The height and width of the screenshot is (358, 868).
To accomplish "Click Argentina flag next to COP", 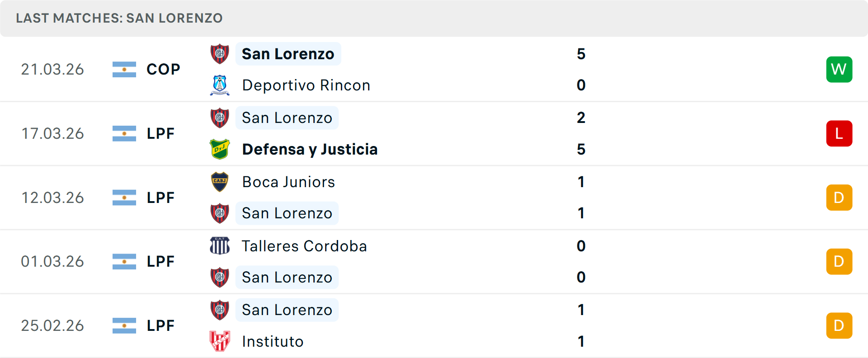I will pyautogui.click(x=124, y=69).
